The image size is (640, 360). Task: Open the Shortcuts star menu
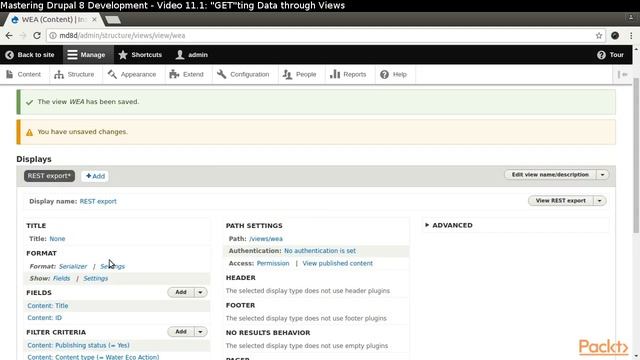pos(140,55)
